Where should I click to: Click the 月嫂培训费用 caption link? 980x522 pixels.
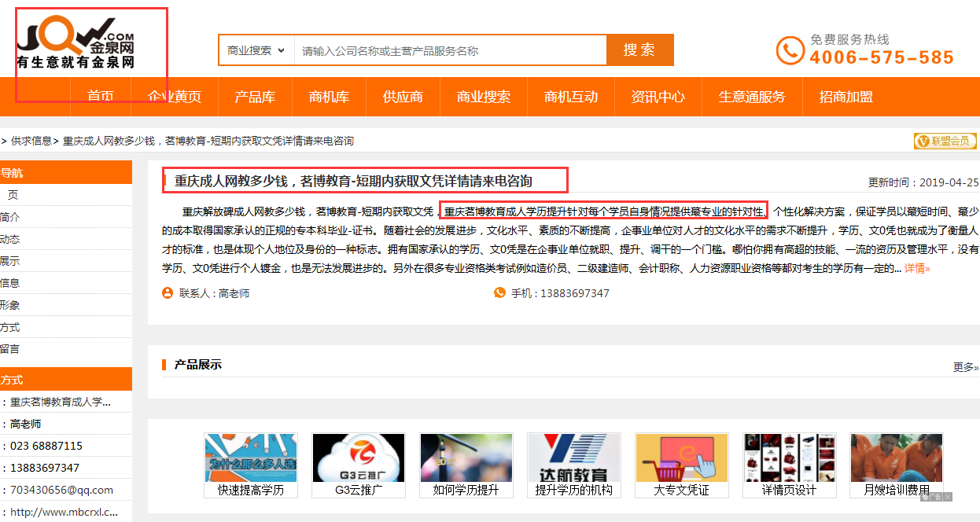[897, 490]
